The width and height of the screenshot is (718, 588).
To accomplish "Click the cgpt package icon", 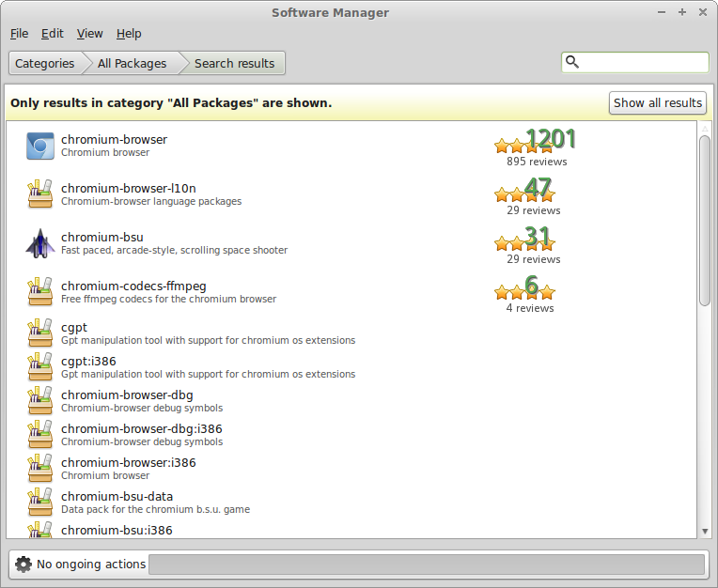I will pos(40,333).
